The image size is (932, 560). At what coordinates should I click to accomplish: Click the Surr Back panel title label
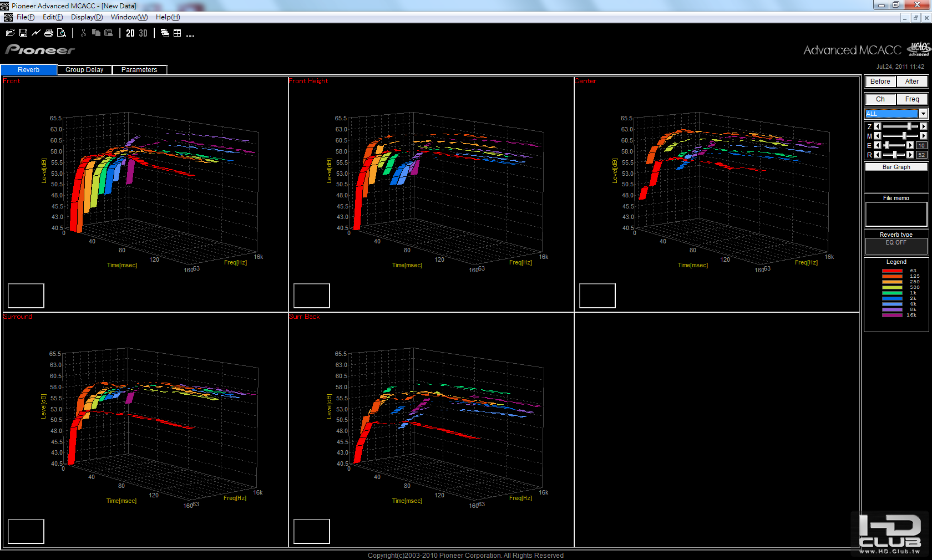click(305, 317)
